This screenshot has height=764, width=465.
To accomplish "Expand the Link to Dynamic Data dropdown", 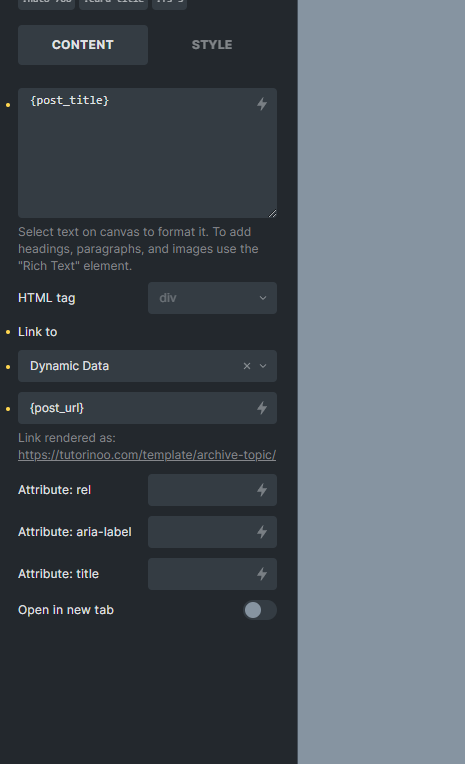I will click(263, 366).
